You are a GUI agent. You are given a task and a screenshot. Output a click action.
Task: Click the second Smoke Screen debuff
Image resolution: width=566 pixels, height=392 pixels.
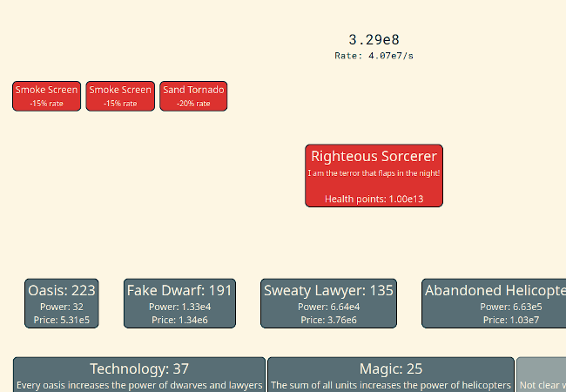point(120,96)
